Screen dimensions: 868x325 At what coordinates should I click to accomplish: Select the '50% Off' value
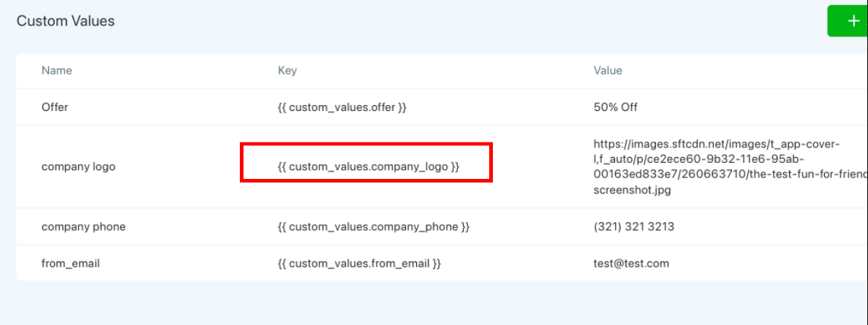click(x=615, y=107)
